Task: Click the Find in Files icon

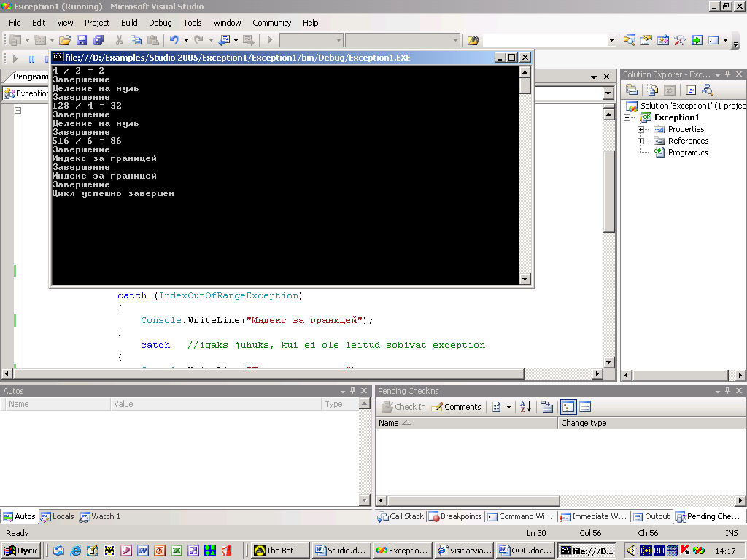Action: tap(473, 41)
